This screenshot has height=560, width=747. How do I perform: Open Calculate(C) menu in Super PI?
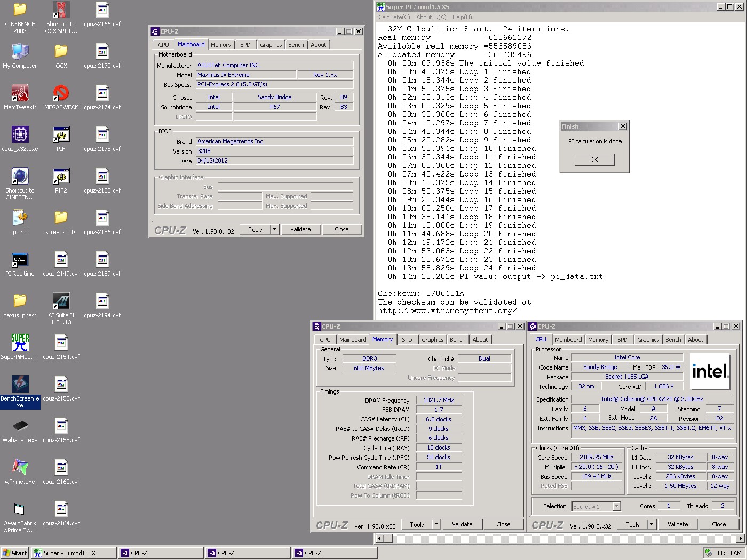394,17
